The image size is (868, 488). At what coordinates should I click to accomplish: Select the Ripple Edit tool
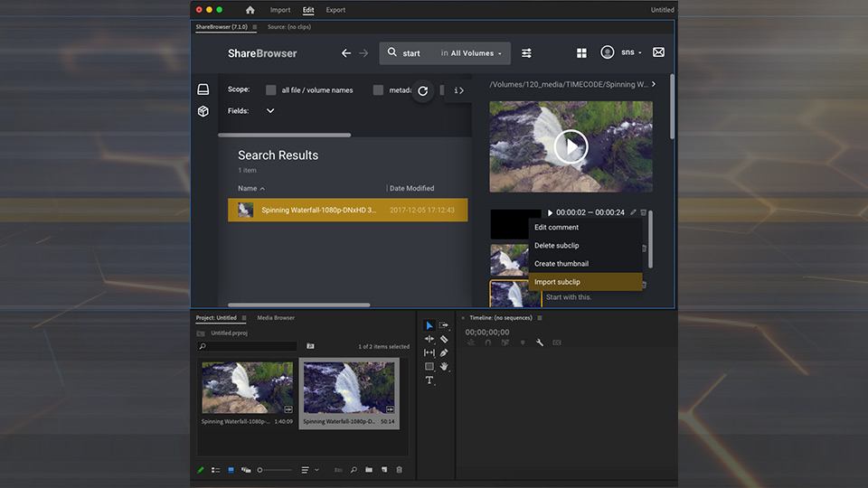[x=429, y=339]
